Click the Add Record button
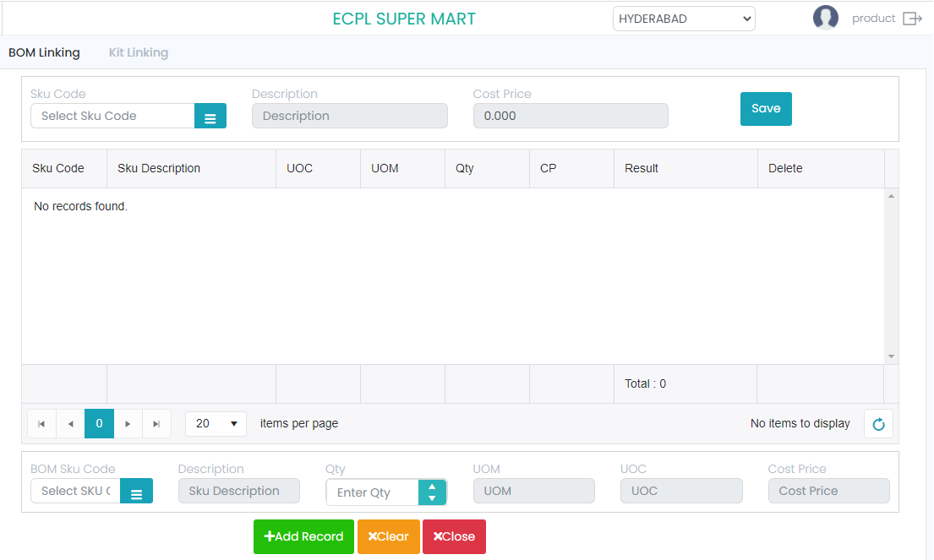Viewport: 934px width, 560px height. click(x=303, y=537)
